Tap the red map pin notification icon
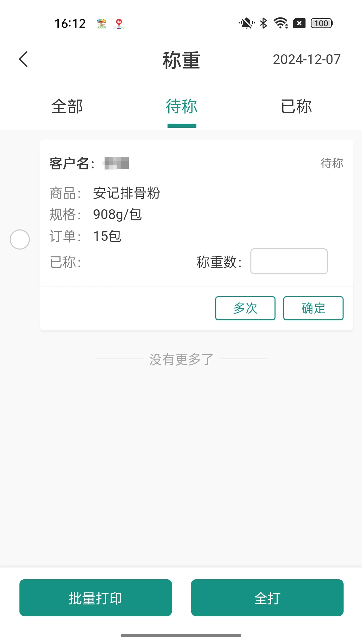362x644 pixels. point(119,24)
